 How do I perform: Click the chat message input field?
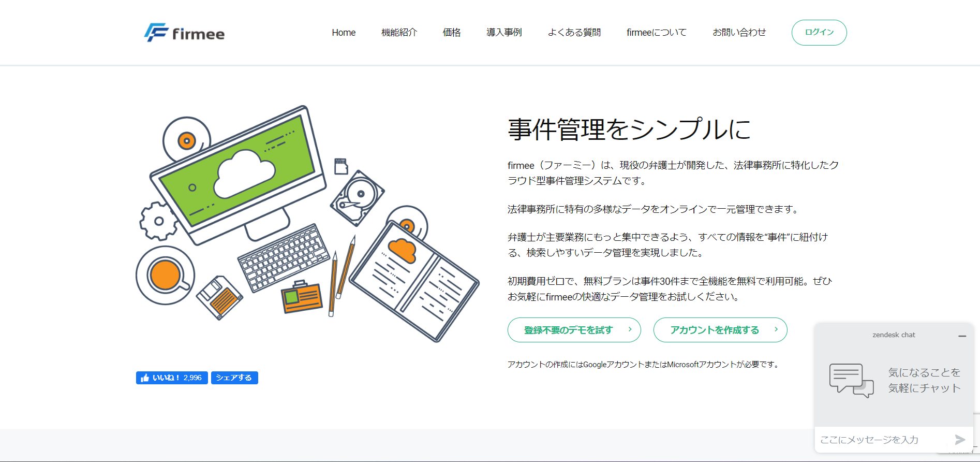coord(882,440)
